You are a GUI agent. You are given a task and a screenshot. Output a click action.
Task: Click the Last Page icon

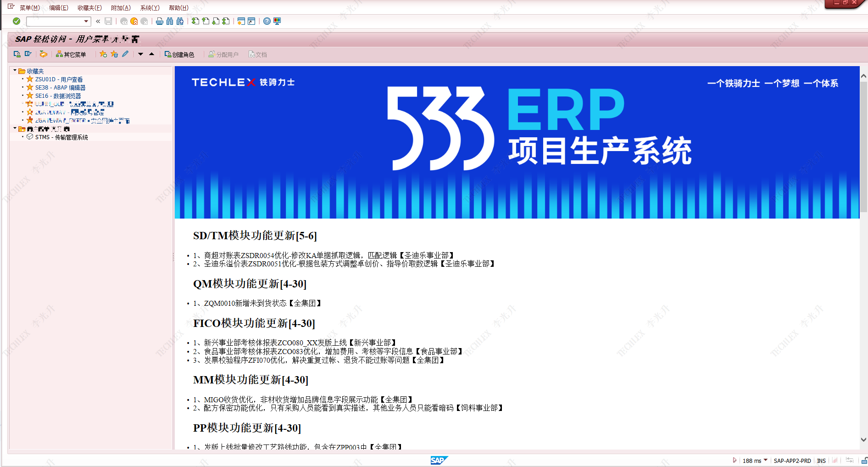(226, 21)
